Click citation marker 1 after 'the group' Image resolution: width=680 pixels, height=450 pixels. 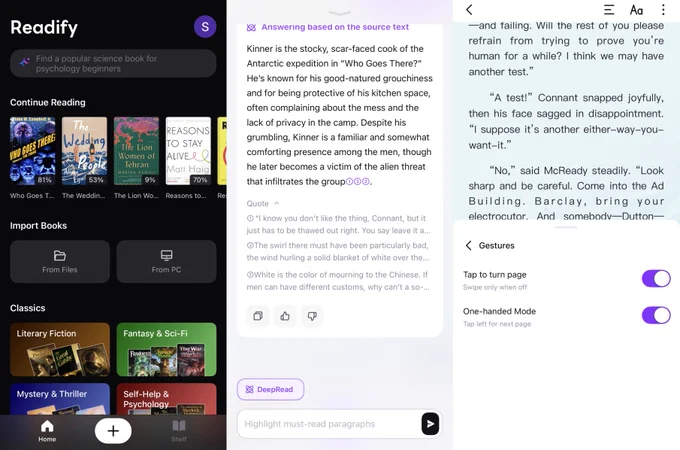coord(349,182)
